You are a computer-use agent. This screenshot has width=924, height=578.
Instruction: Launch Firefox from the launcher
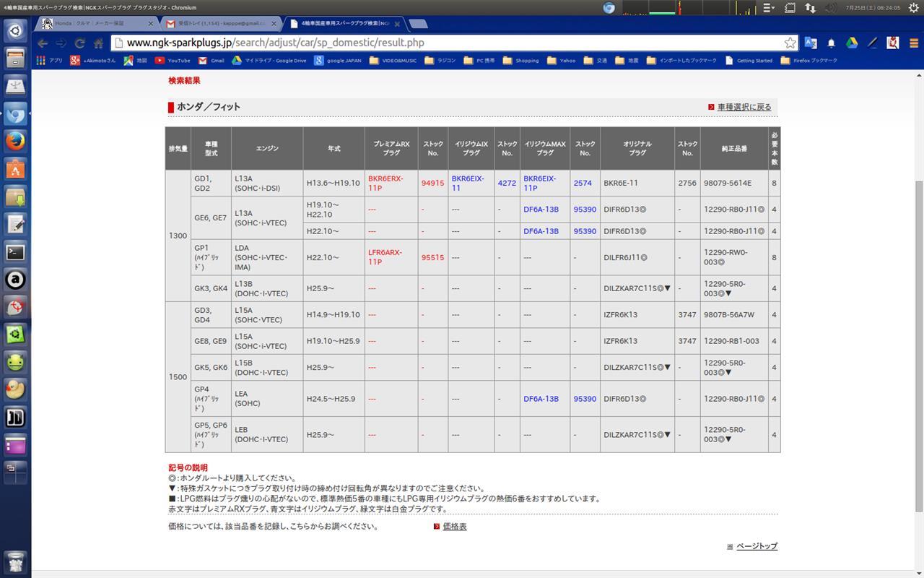(x=15, y=141)
